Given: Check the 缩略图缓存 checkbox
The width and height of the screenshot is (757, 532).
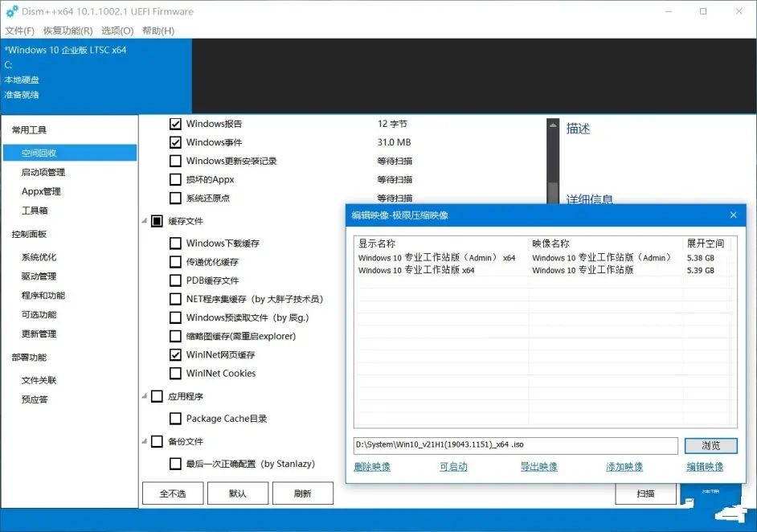Looking at the screenshot, I should [x=175, y=336].
